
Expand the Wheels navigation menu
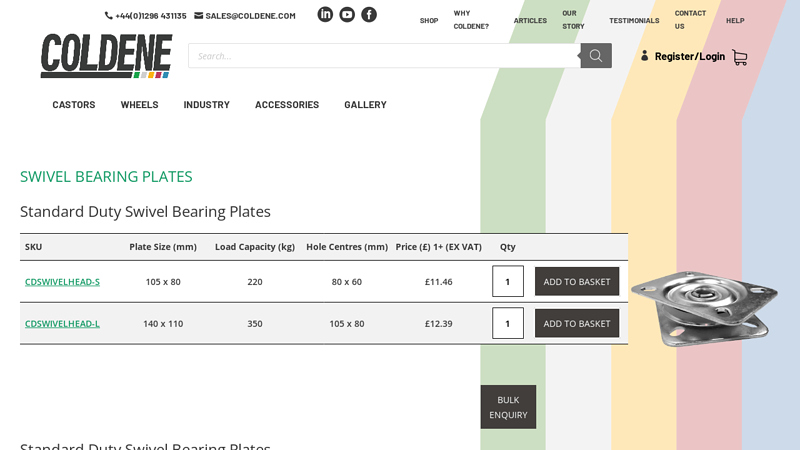point(139,105)
